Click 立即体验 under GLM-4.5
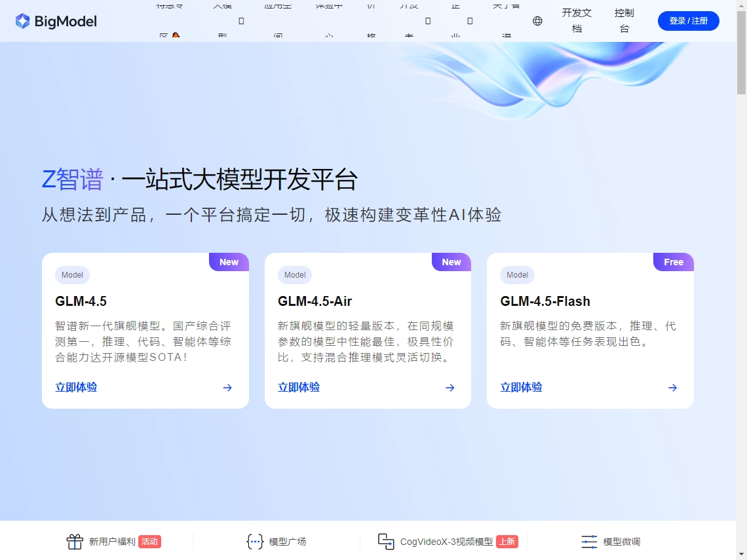The width and height of the screenshot is (747, 560). click(x=76, y=388)
